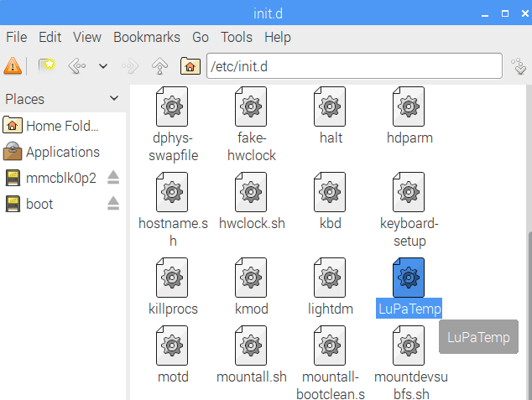
Task: Select the kmod file icon
Action: tap(251, 278)
